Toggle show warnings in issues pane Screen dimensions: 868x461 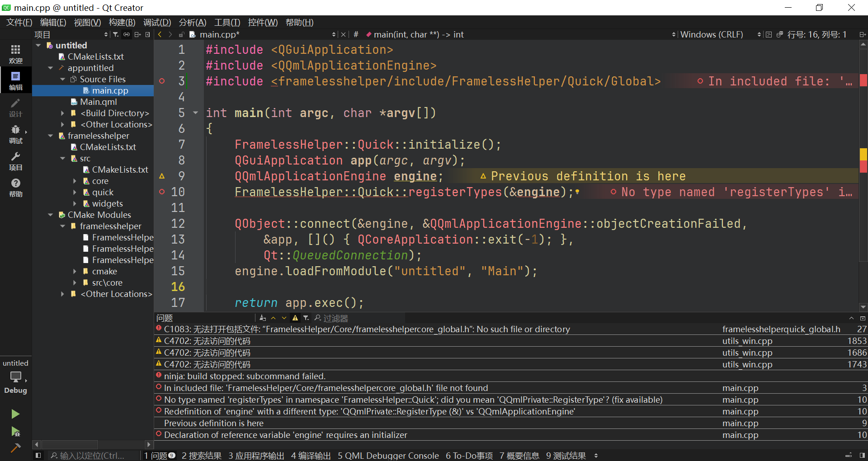coord(295,318)
